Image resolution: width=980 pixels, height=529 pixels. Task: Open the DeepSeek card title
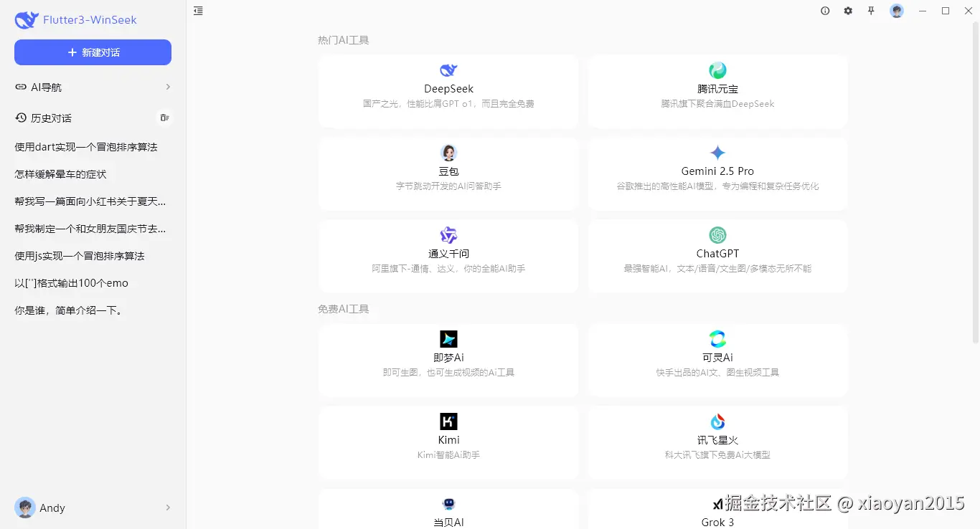tap(448, 89)
